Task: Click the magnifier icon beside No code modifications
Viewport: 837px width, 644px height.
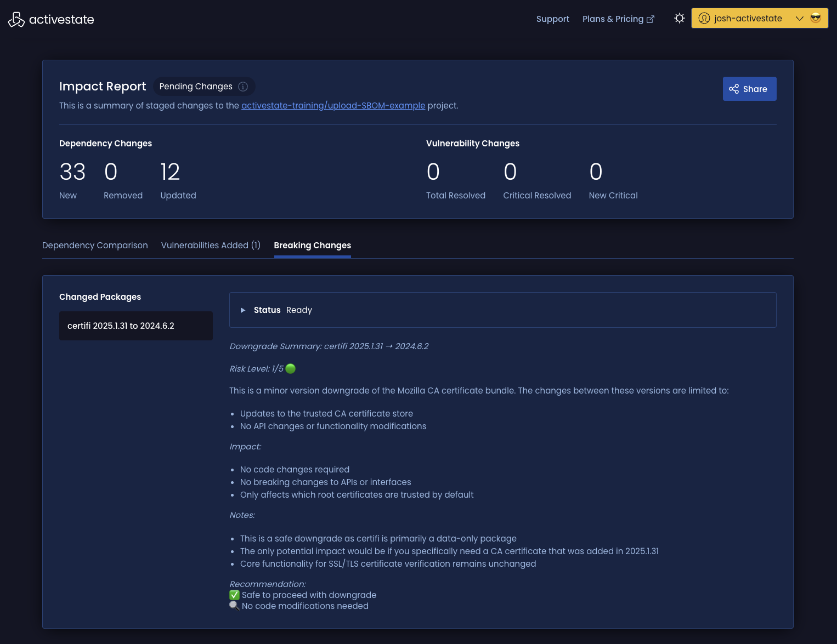Action: point(234,606)
